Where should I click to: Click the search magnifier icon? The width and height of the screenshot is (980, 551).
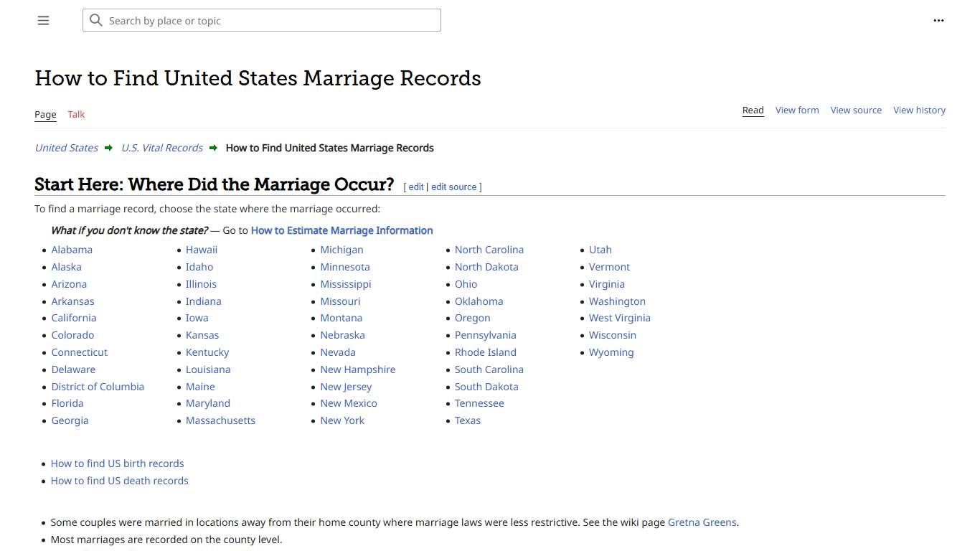[96, 20]
